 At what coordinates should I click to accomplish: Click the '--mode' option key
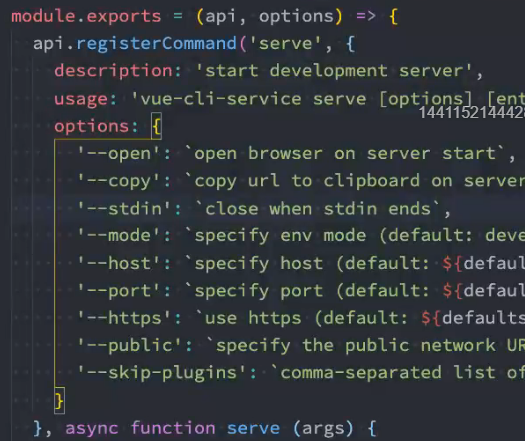click(x=119, y=236)
